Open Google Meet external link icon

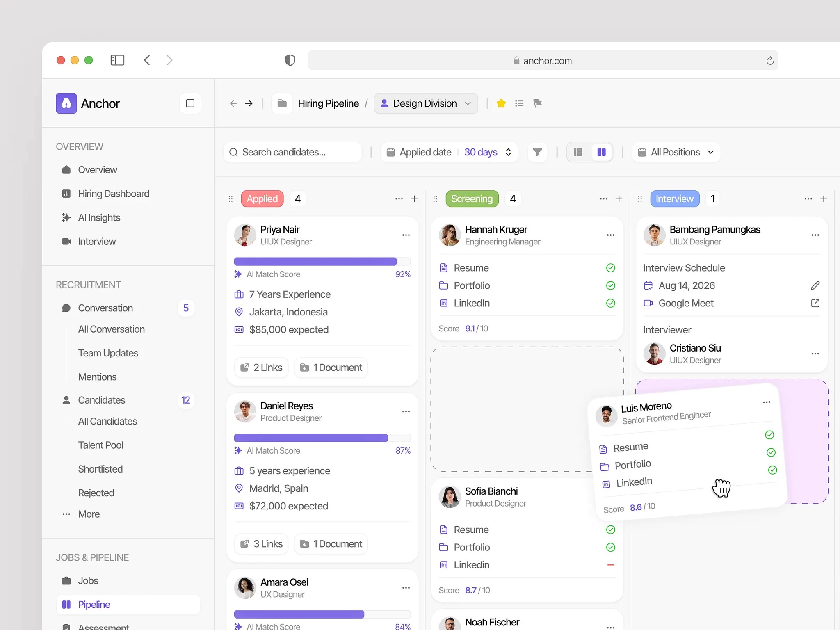[x=815, y=303]
